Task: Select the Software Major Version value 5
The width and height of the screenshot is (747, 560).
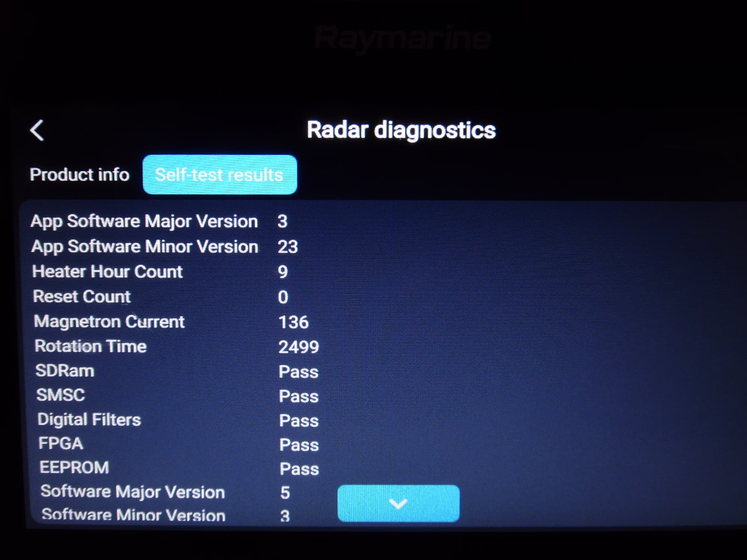Action: [x=285, y=493]
